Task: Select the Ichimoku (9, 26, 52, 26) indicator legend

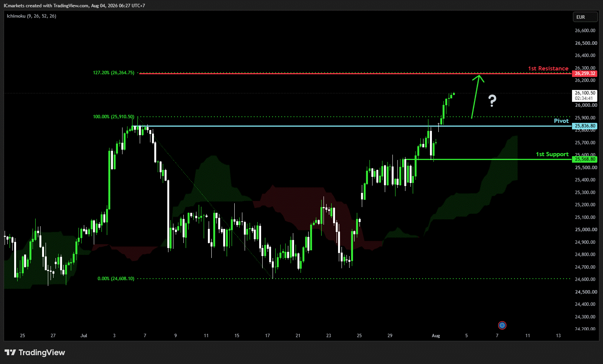Action: (31, 16)
